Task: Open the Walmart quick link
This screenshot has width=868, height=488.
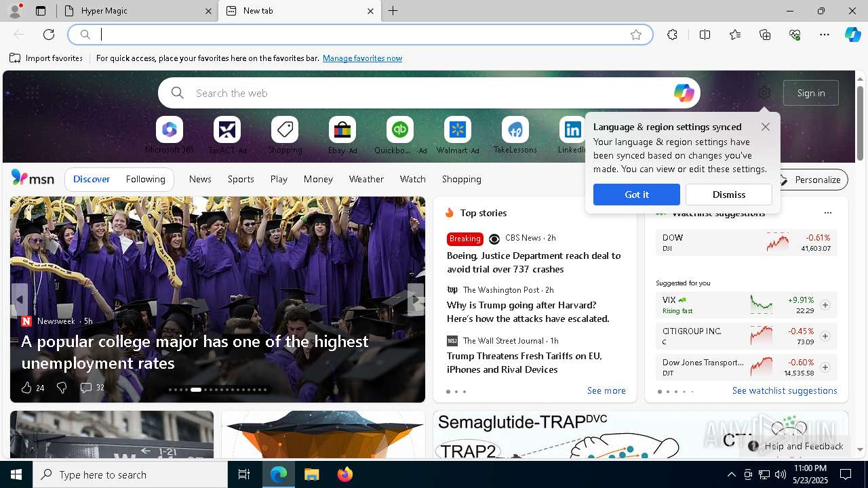Action: click(458, 136)
